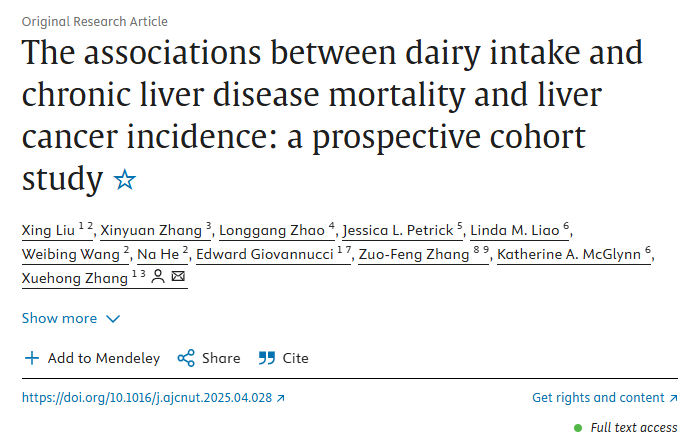695x444 pixels.
Task: Click the green Full text access indicator
Action: click(x=579, y=427)
